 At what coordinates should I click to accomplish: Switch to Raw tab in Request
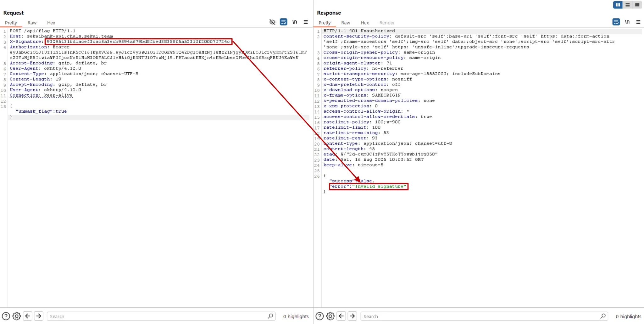point(32,23)
